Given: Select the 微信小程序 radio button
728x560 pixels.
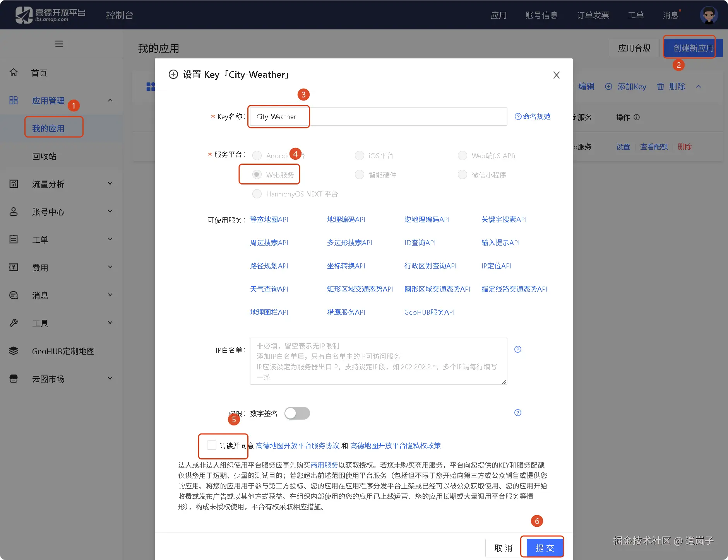Looking at the screenshot, I should 462,175.
